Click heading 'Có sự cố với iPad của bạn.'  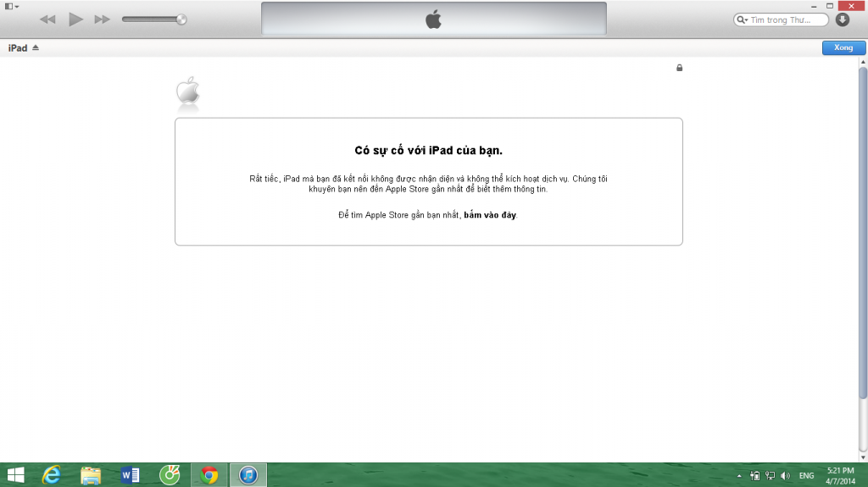click(x=428, y=151)
